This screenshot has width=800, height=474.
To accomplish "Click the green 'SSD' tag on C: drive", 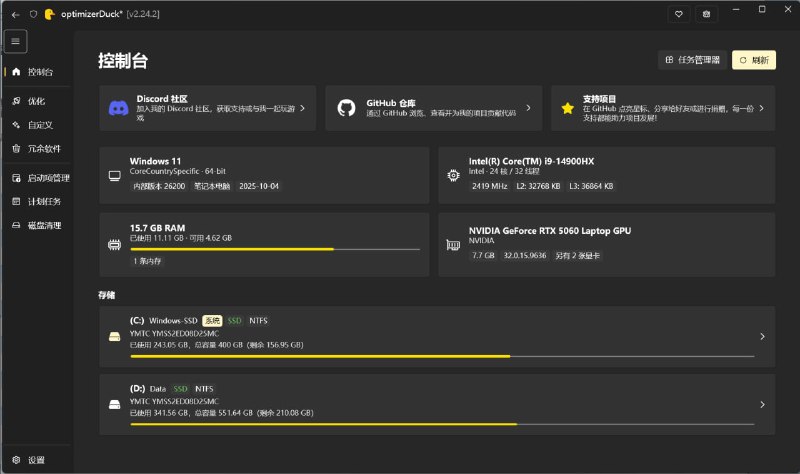I will click(x=234, y=321).
